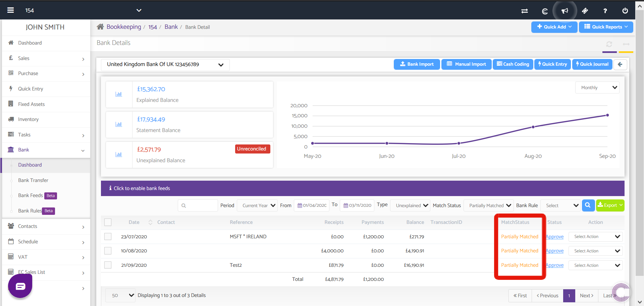Open the hamburger menu in top bar

[x=11, y=10]
